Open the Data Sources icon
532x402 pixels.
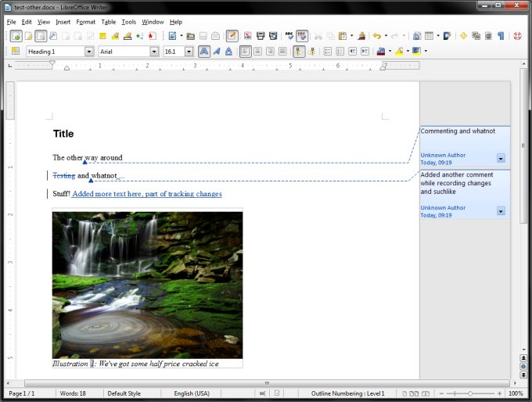click(488, 36)
